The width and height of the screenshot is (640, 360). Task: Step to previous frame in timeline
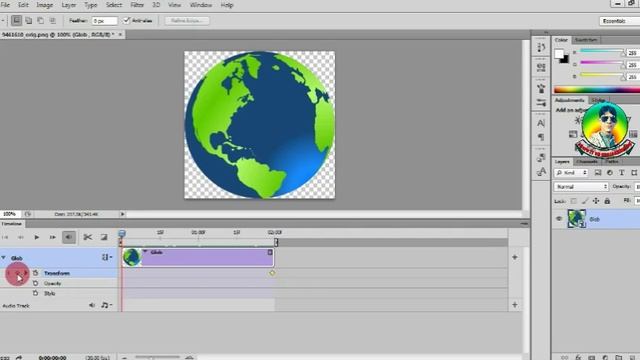coord(20,237)
